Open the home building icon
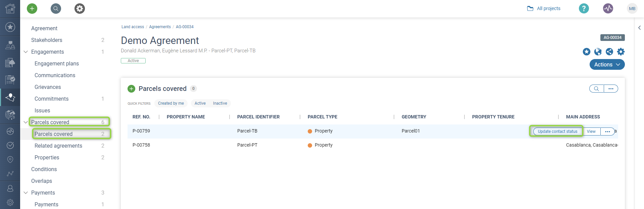Image resolution: width=644 pixels, height=209 pixels. (x=10, y=8)
